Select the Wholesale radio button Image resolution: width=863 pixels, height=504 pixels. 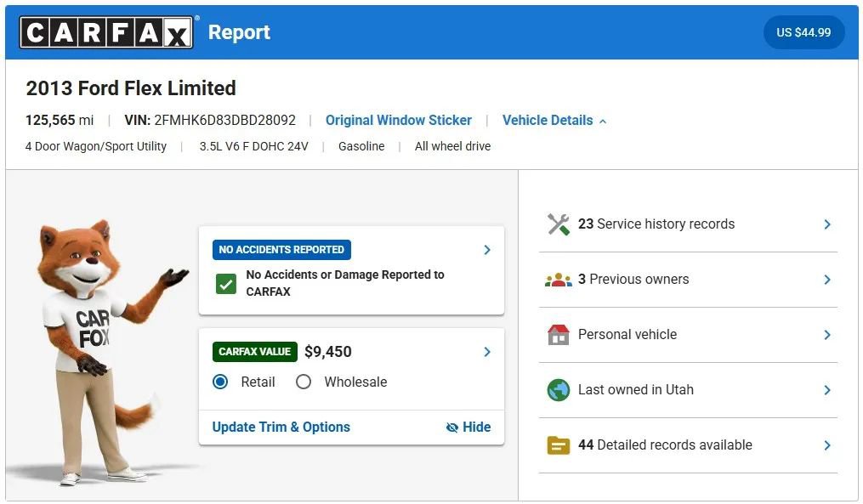click(x=304, y=382)
